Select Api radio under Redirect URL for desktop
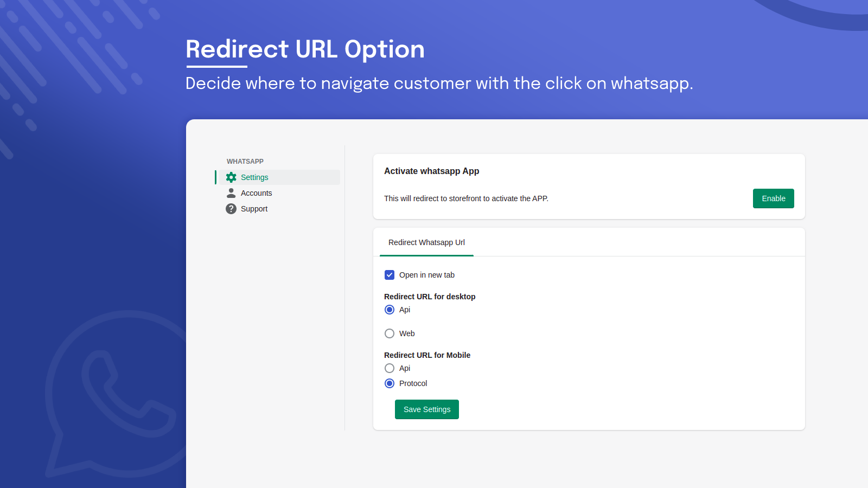The width and height of the screenshot is (868, 488). tap(390, 310)
